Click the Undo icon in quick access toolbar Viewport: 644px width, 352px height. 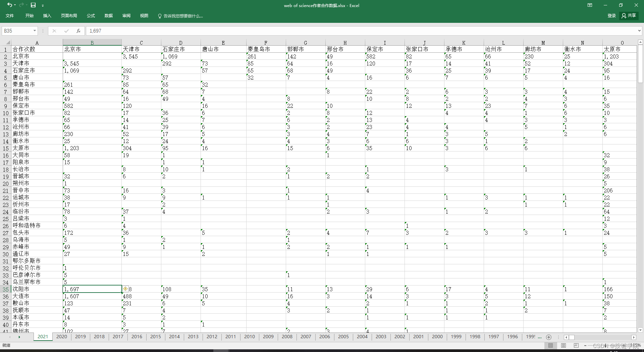pyautogui.click(x=10, y=5)
